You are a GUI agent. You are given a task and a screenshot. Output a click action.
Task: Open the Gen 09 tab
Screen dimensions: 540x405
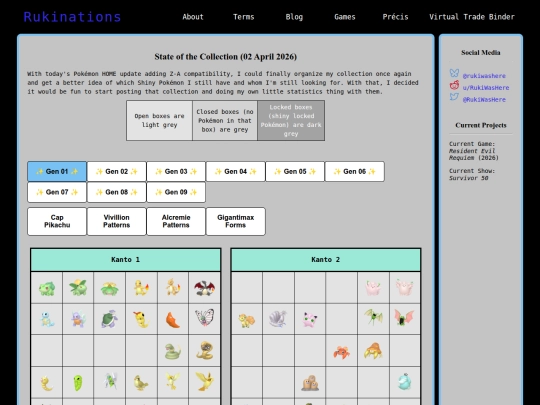tap(176, 192)
